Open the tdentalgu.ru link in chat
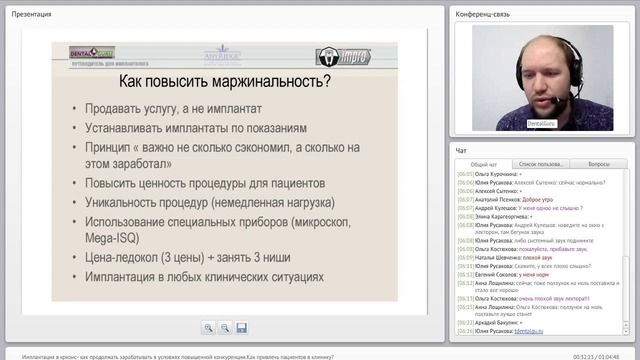 tap(529, 331)
